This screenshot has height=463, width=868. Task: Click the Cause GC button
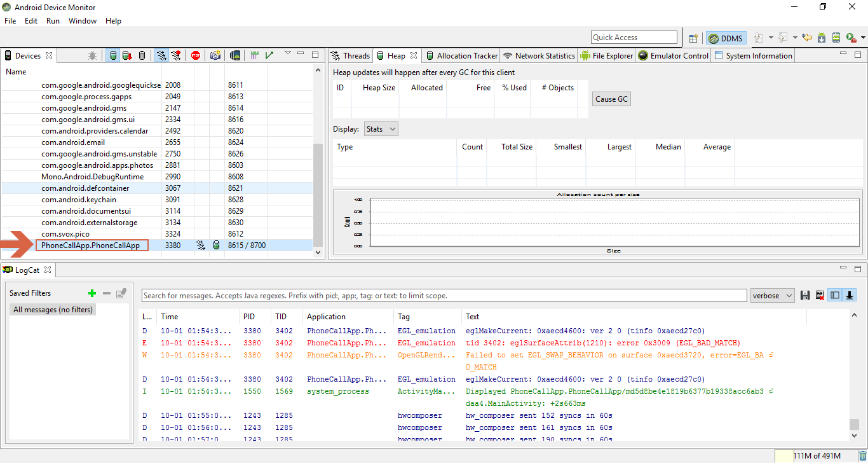point(611,99)
